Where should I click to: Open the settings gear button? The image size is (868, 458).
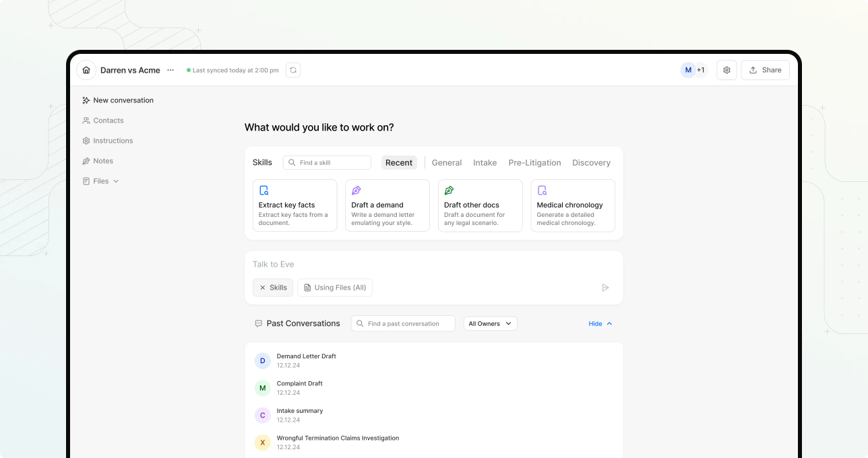[726, 70]
